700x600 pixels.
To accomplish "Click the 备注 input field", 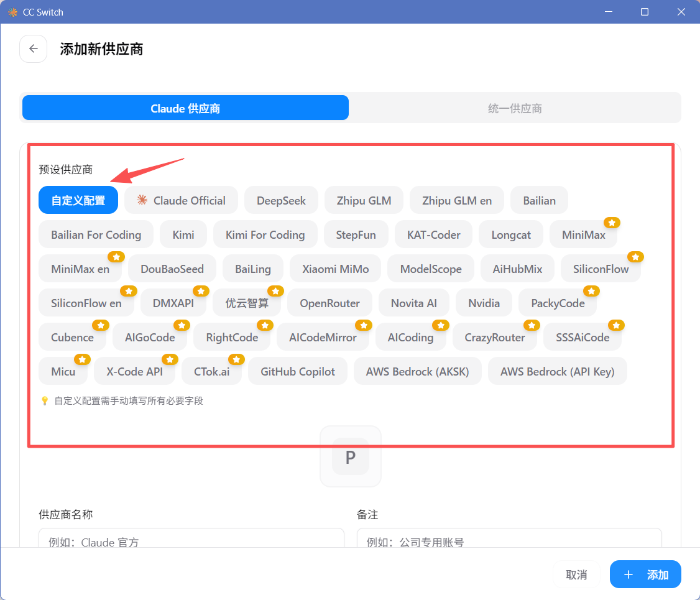I will tap(509, 539).
